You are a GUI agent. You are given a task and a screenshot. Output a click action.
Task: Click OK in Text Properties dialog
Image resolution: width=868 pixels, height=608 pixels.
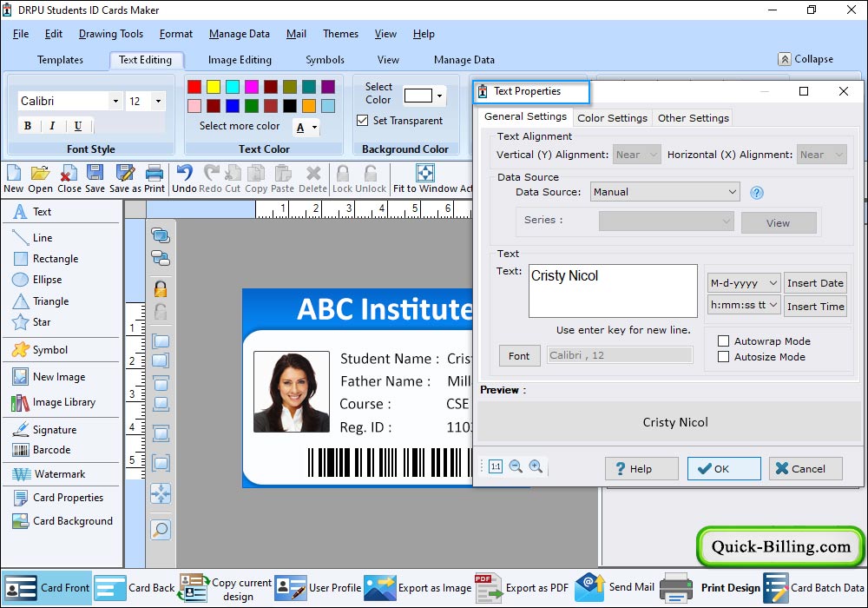[x=724, y=468]
